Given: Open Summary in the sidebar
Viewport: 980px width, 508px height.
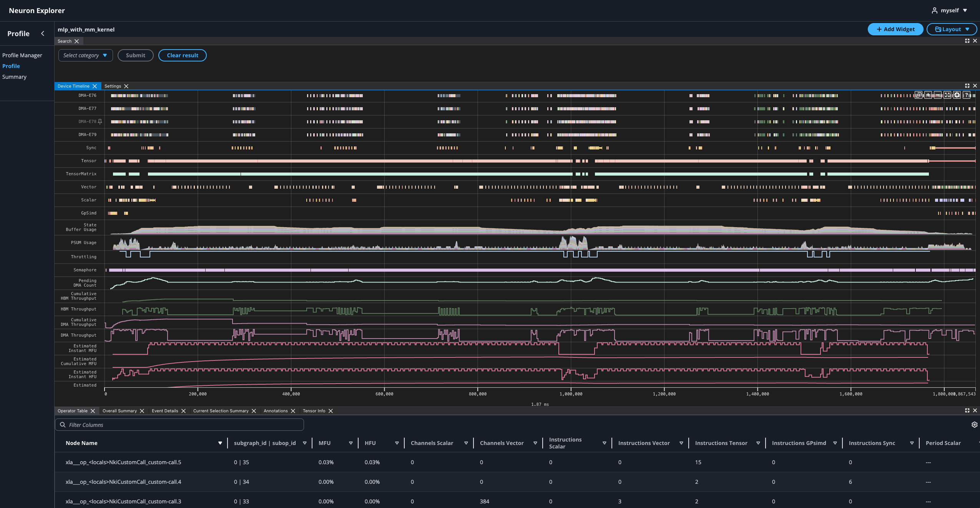Looking at the screenshot, I should point(14,77).
